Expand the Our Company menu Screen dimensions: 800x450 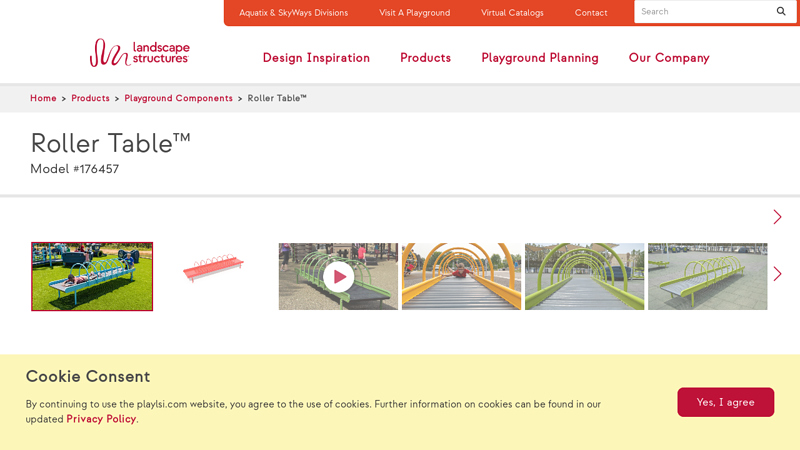tap(668, 58)
